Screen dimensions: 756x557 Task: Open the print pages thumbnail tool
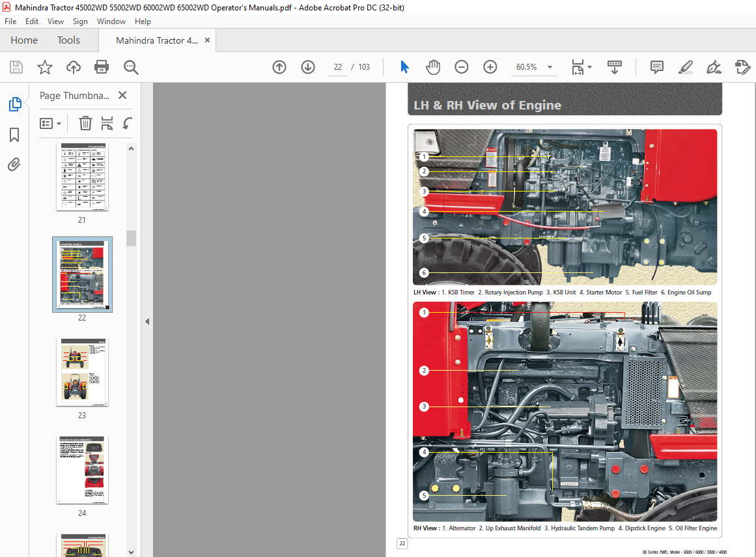tap(107, 124)
